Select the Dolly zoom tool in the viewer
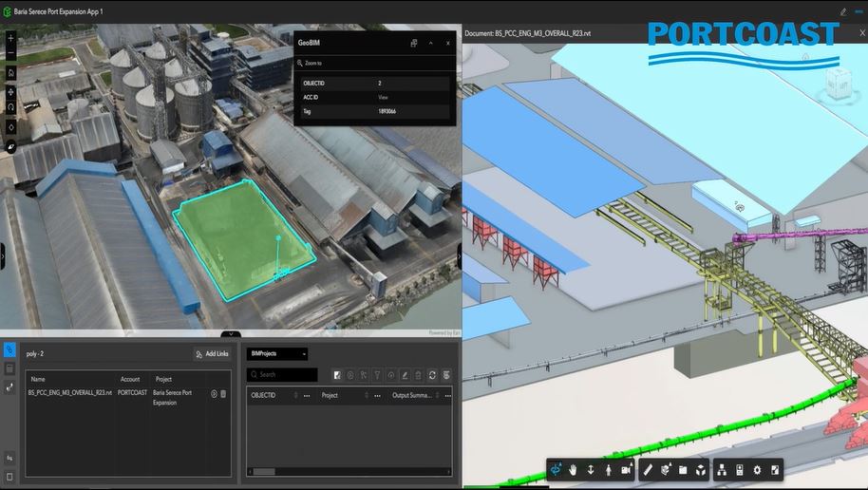Screen dimensions: 868x490 click(591, 470)
